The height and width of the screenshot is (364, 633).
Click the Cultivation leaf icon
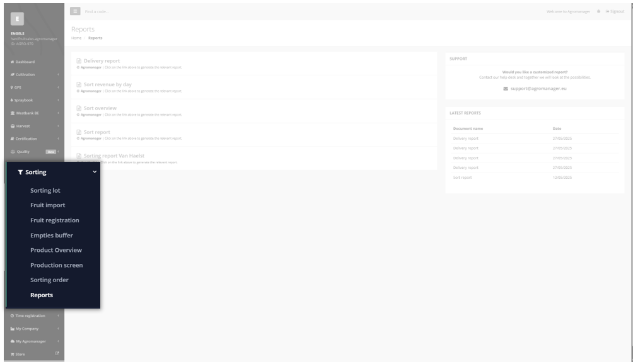tap(13, 74)
